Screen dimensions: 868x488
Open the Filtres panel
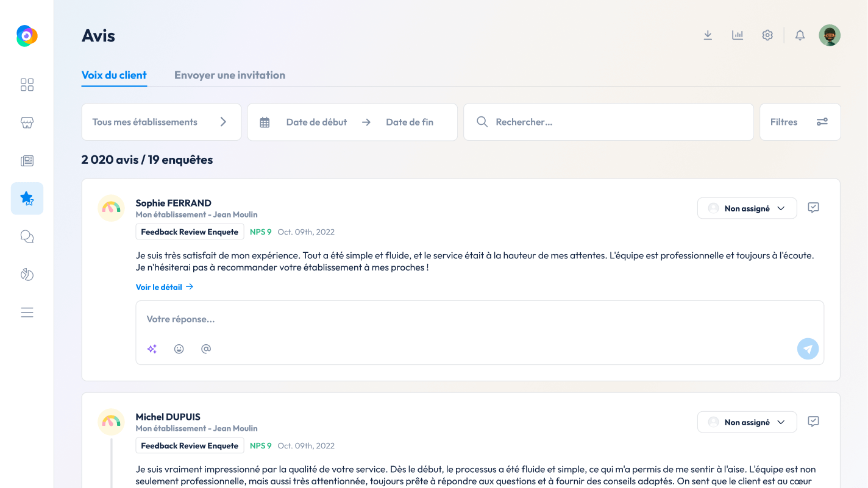[x=800, y=122]
